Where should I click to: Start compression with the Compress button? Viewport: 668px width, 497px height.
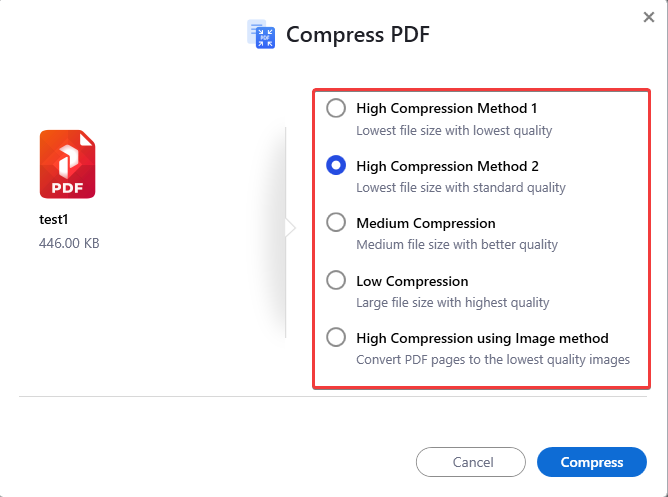(592, 462)
